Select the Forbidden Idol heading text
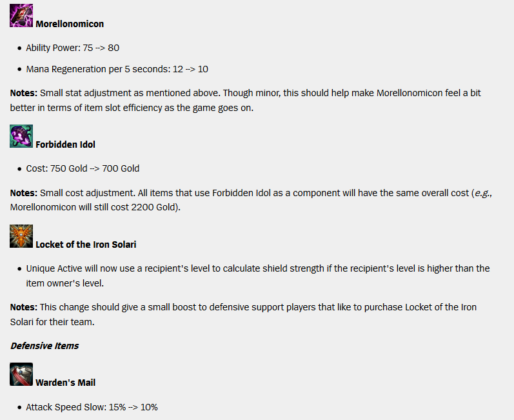Viewport: 514px width, 420px height. (65, 145)
